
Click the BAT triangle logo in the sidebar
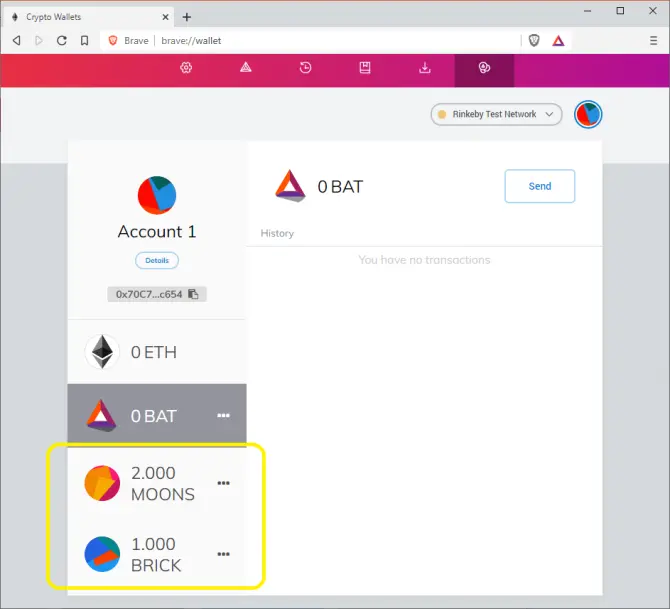(101, 415)
